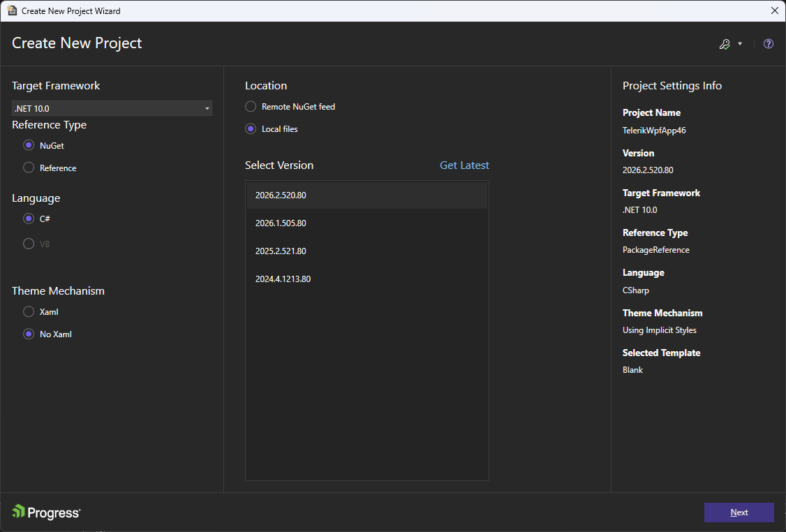Select version 2026.1.505.80
Screen dimensions: 786x532
[367, 223]
